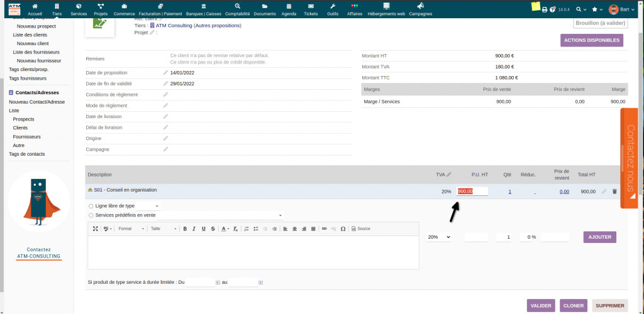The image size is (644, 314).
Task: Open the bookmarks star dropdown
Action: 597,9
